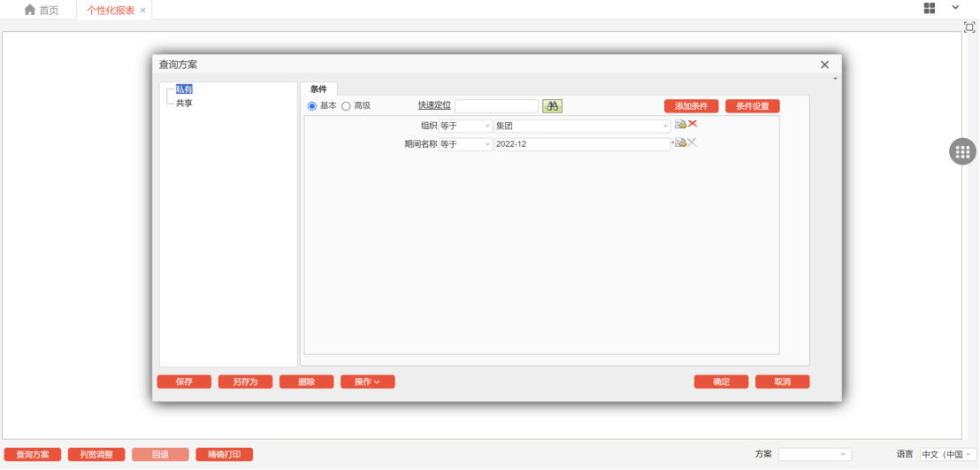Viewport: 980px width, 470px height.
Task: Click the 删除 button
Action: tap(306, 381)
